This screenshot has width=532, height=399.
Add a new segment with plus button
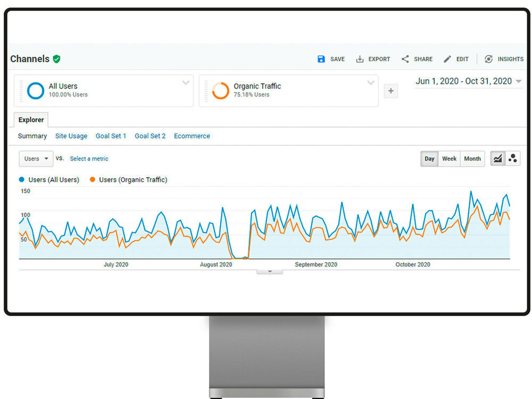coord(390,91)
